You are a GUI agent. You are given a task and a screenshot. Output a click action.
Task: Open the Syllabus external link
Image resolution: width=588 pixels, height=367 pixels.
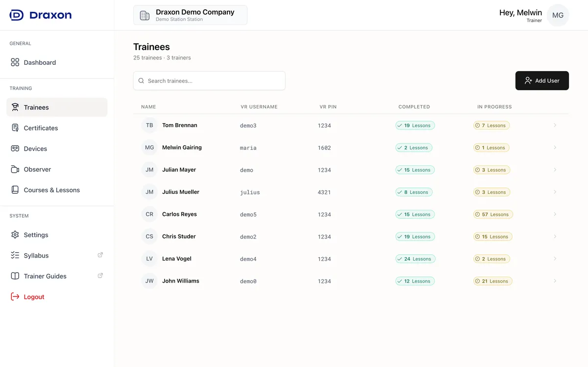coord(57,256)
